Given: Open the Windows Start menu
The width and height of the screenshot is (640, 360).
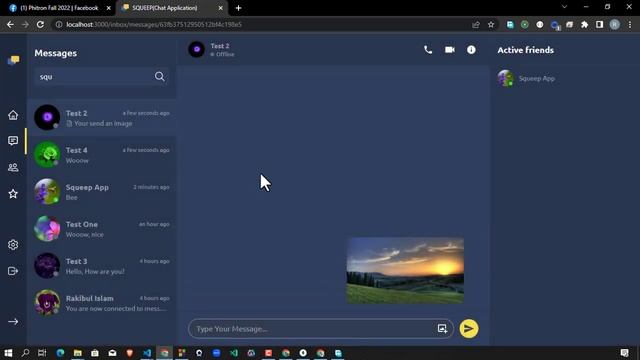Looking at the screenshot, I should click(8, 353).
